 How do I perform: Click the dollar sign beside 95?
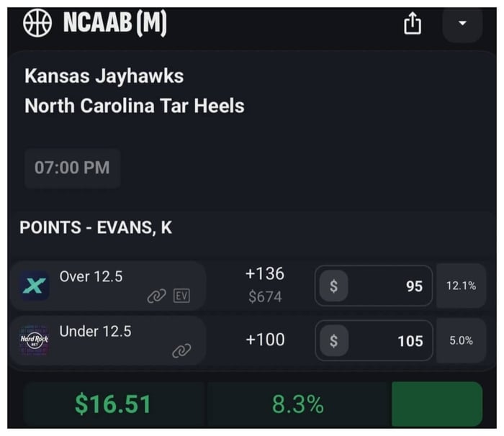[333, 286]
